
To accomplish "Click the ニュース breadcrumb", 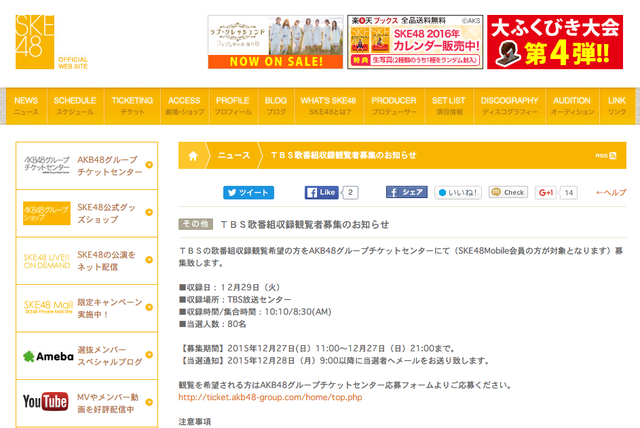I will 234,155.
